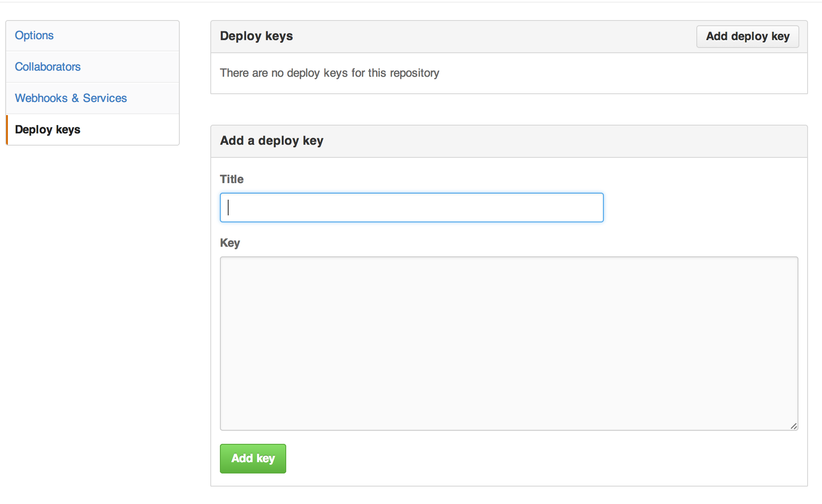Screen dimensions: 822x504
Task: Click the Services word in sidebar link
Action: click(x=105, y=98)
